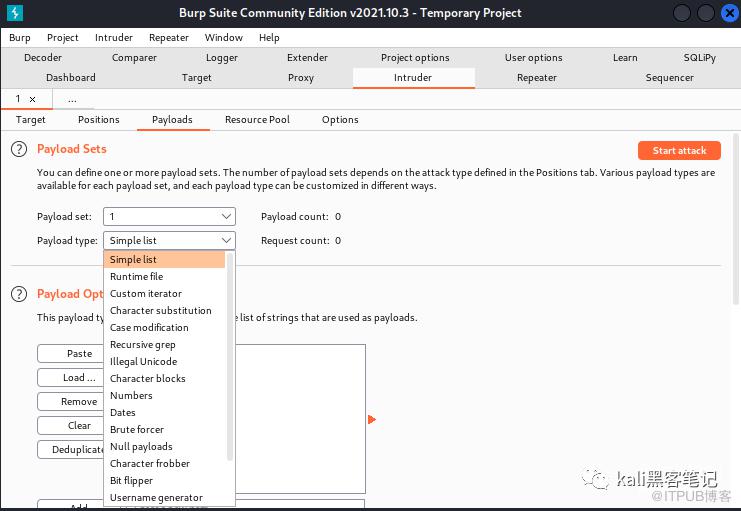
Task: Switch to the Repeater tool tab
Action: [537, 78]
